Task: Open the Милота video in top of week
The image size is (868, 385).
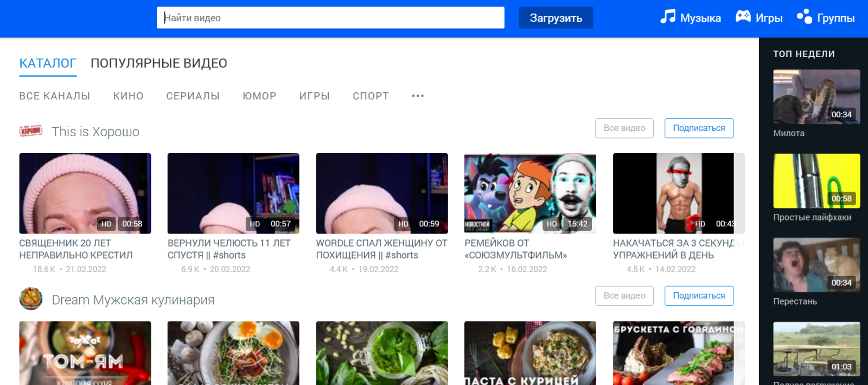Action: click(816, 97)
